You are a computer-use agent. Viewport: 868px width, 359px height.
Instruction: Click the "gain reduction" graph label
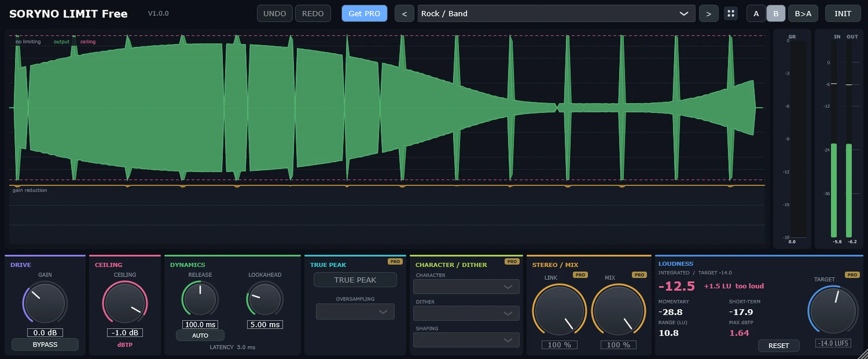pyautogui.click(x=30, y=190)
